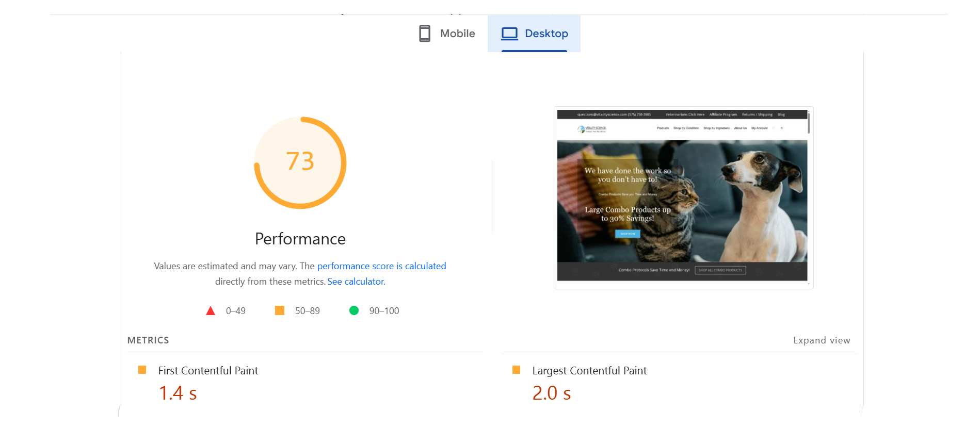Click the phone icon in the Mobile tab
The height and width of the screenshot is (428, 980).
tap(424, 34)
